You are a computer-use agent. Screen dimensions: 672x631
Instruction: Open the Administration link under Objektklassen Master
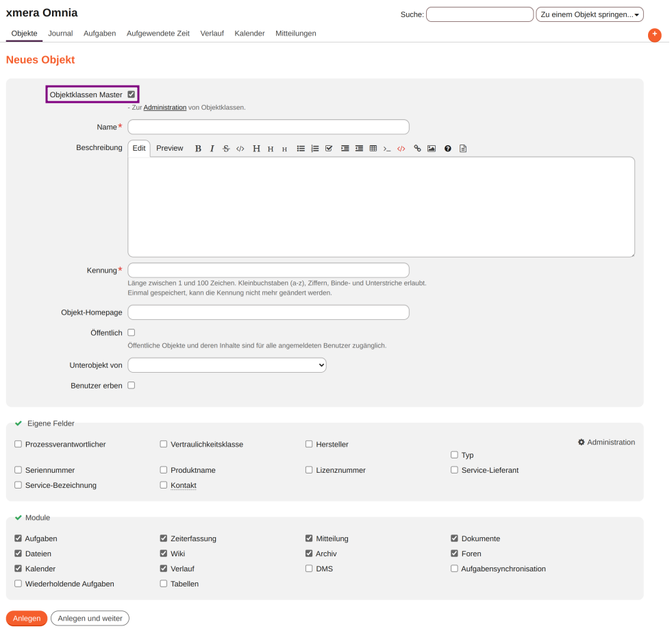click(164, 108)
